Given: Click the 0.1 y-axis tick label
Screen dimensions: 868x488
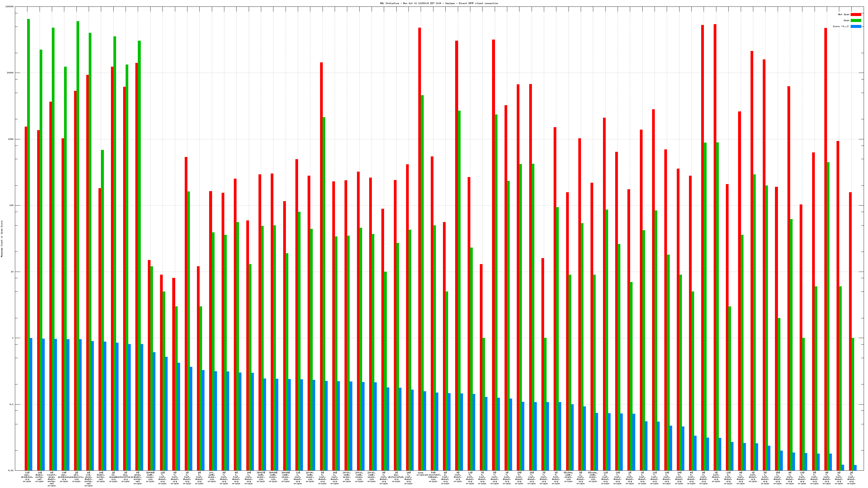Looking at the screenshot, I should click(11, 404).
